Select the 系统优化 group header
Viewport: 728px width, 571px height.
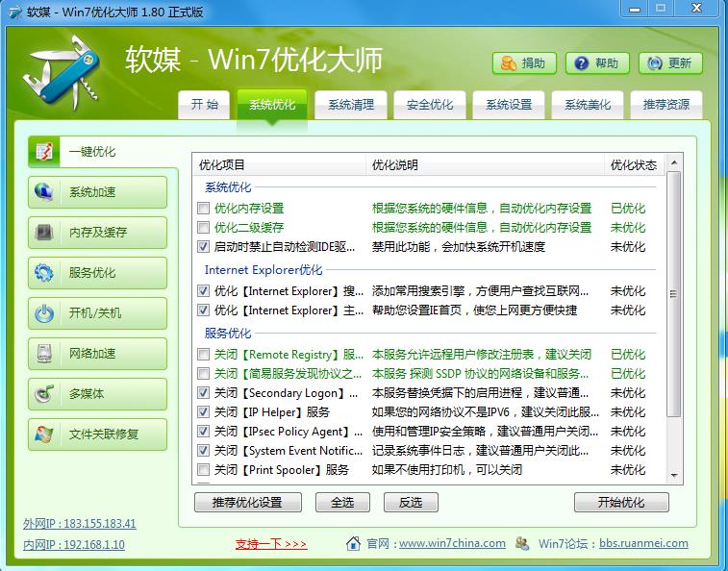(x=228, y=187)
